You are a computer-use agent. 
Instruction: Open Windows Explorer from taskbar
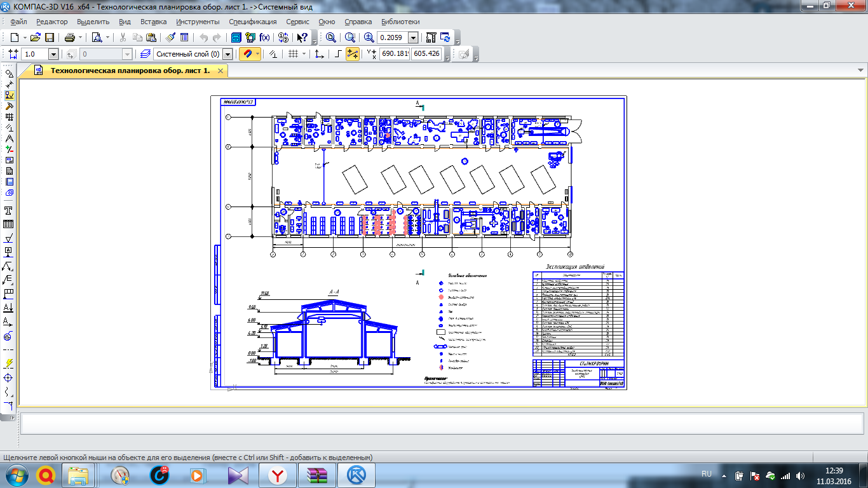[79, 475]
